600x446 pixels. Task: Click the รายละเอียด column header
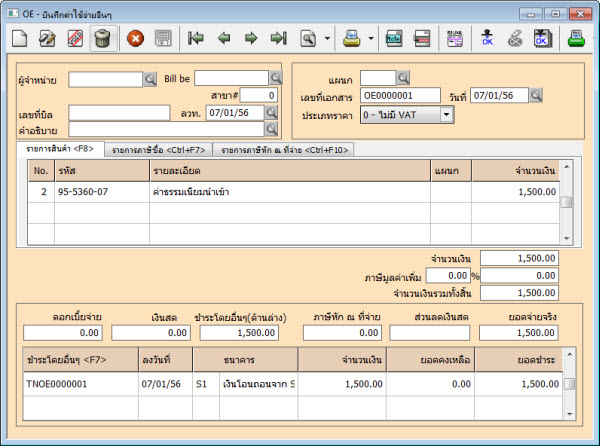290,171
